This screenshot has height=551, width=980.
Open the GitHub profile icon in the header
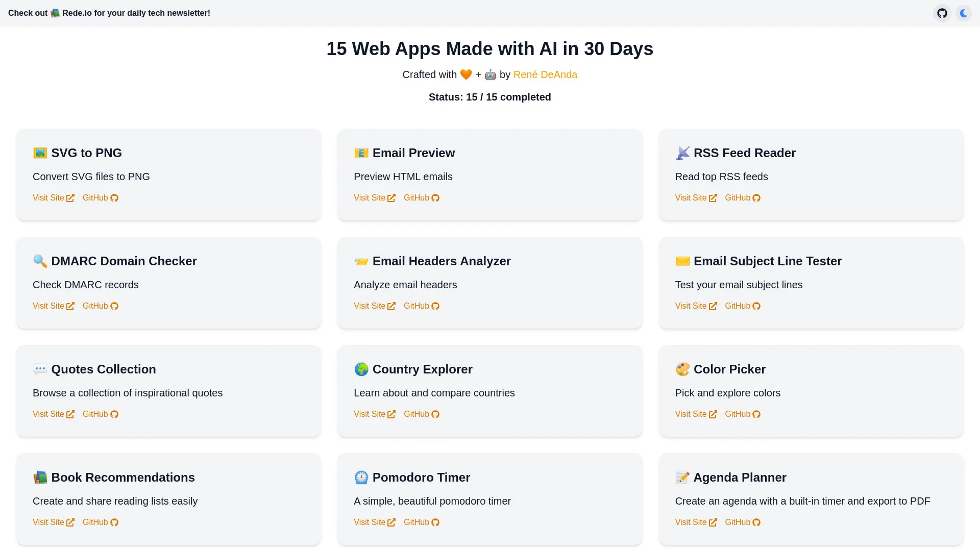point(942,13)
